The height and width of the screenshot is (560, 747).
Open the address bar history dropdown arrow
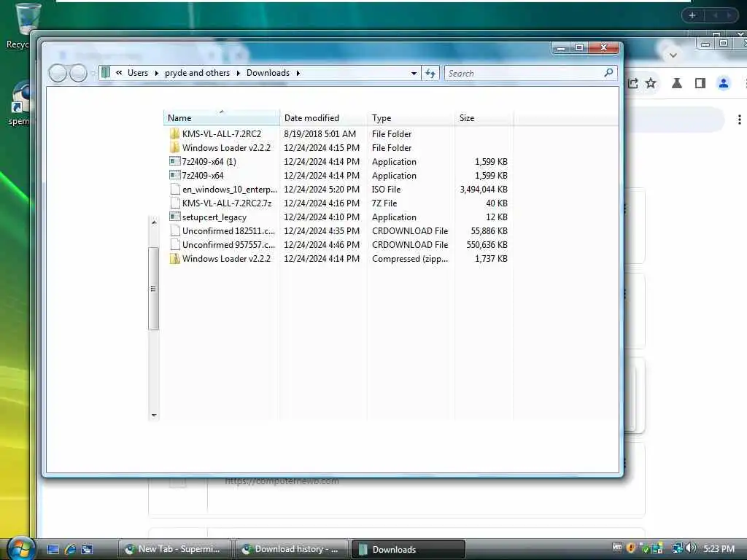(x=414, y=74)
